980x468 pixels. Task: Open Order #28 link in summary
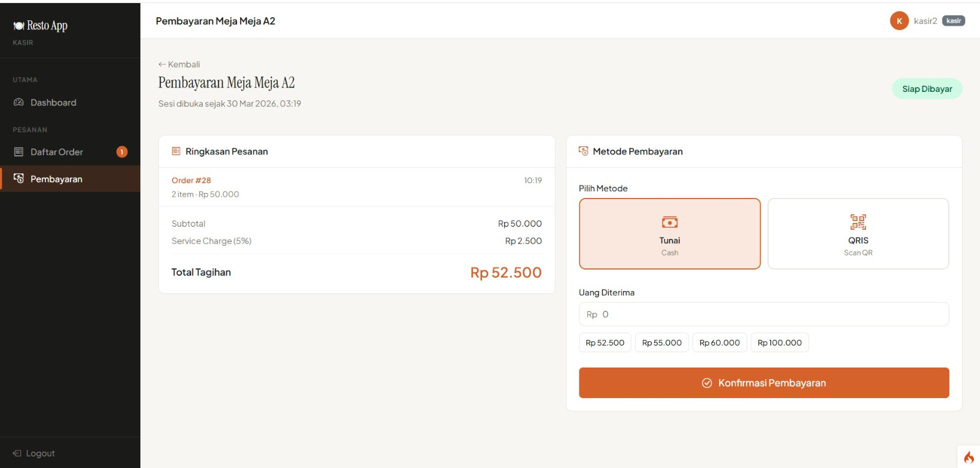[x=191, y=180]
